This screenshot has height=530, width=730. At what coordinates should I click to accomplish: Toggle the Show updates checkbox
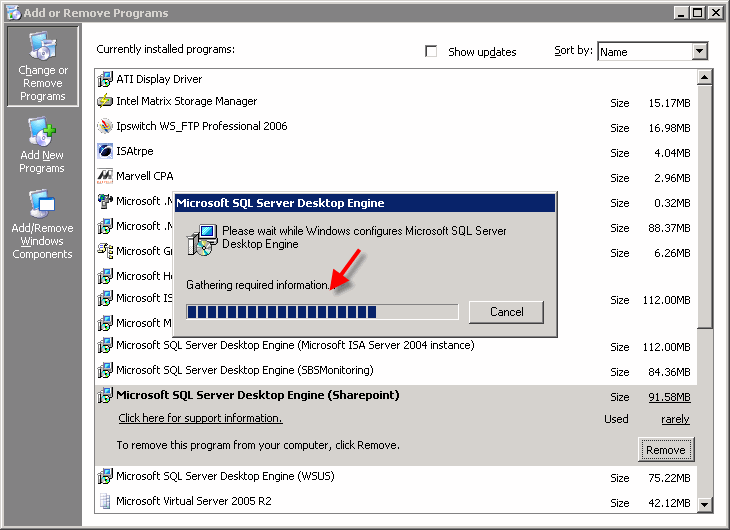click(x=431, y=51)
